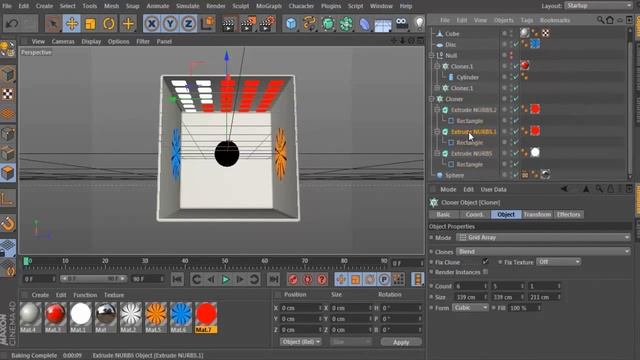Open the MoGraph menu
The height and width of the screenshot is (360, 640).
pyautogui.click(x=269, y=6)
